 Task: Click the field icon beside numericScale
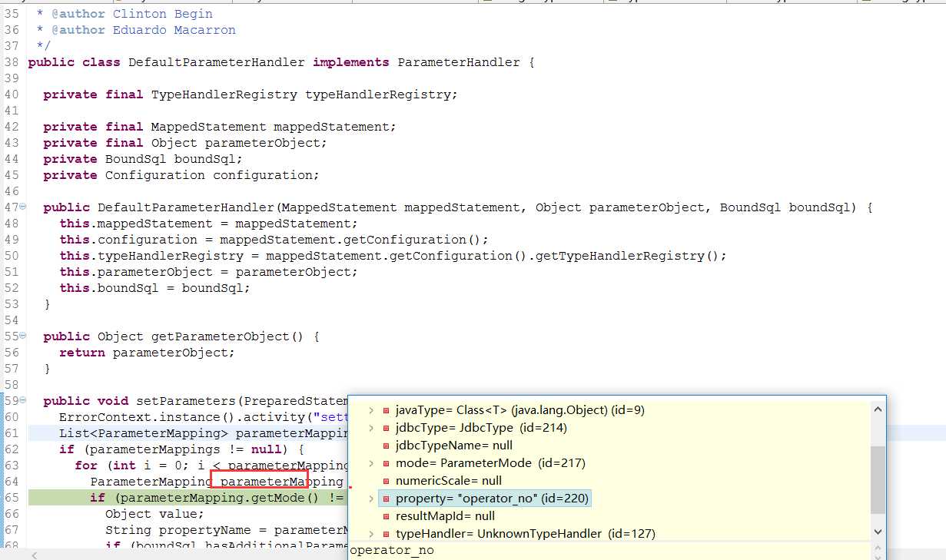click(387, 481)
